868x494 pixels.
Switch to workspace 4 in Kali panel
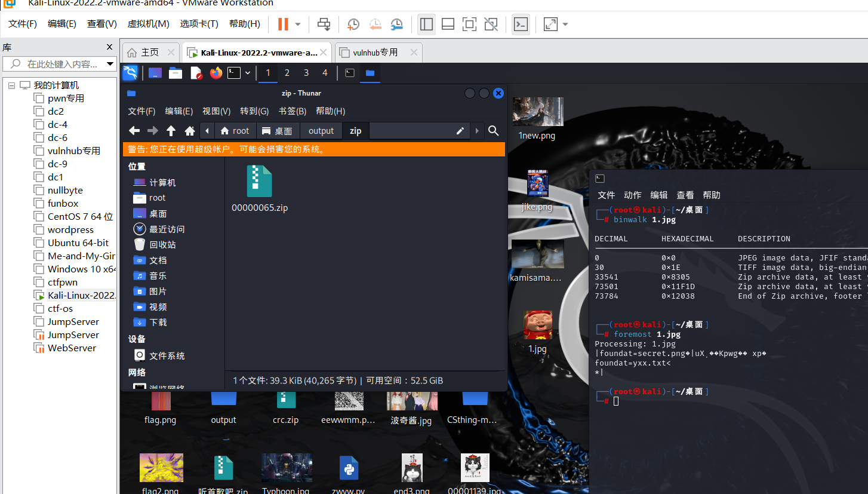[x=325, y=73]
